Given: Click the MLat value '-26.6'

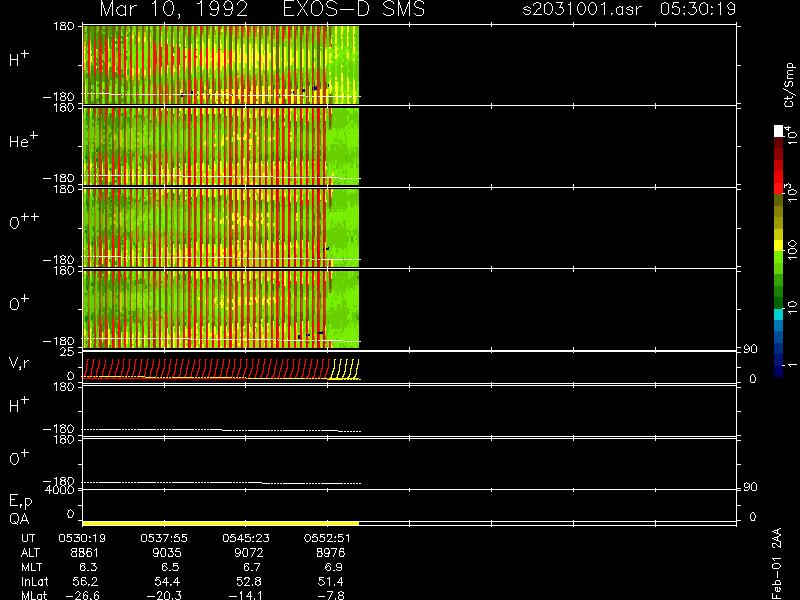Looking at the screenshot, I should pyautogui.click(x=83, y=595).
